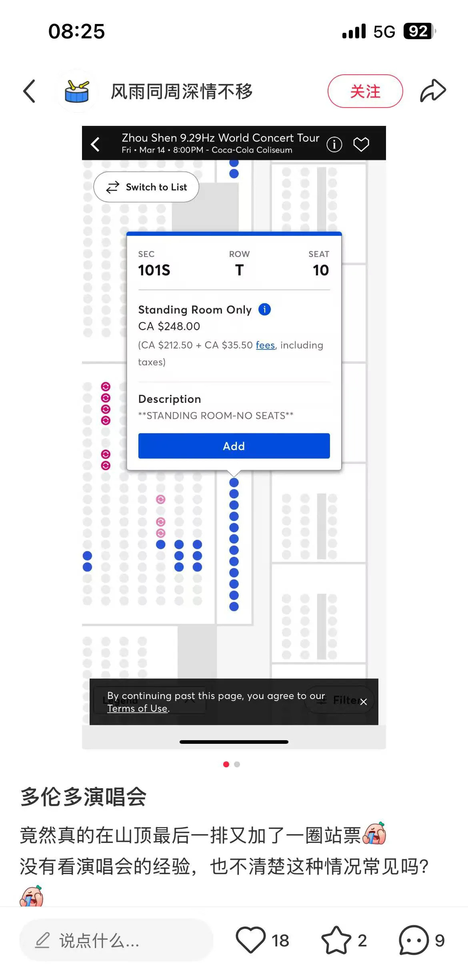Open the Terms of Use link
468x980 pixels.
pos(138,708)
